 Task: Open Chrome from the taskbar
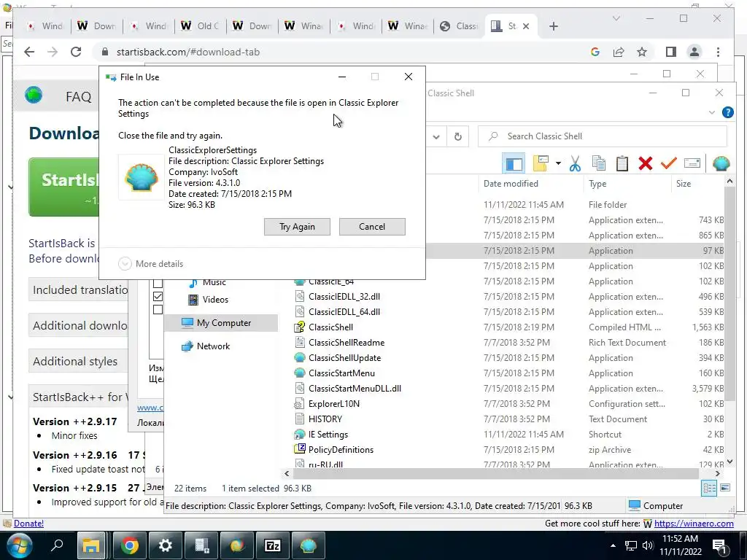(129, 545)
